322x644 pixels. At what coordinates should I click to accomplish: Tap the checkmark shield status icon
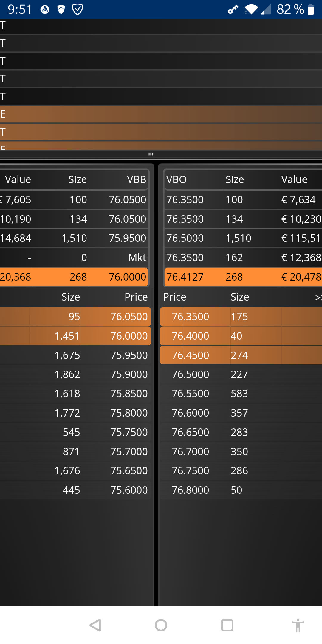[x=78, y=10]
